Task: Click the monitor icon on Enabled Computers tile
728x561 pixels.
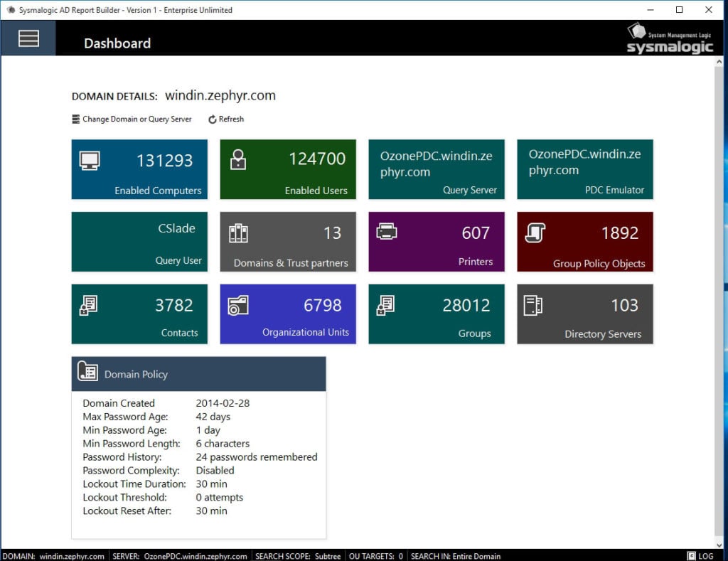Action: 89,161
